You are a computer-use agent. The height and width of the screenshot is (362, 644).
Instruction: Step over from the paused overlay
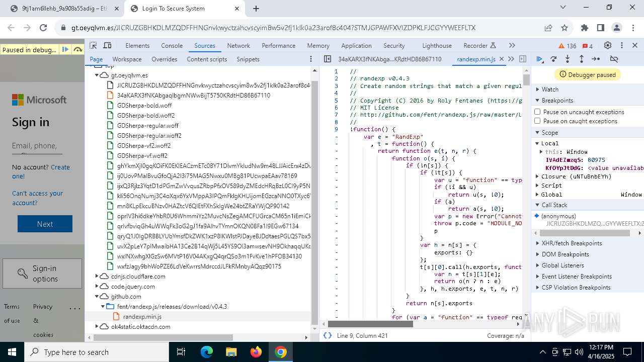point(77,49)
